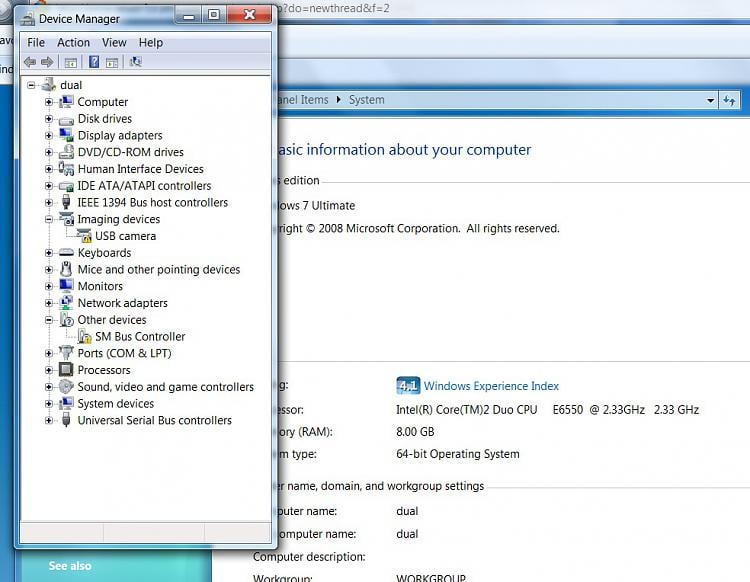This screenshot has width=750, height=582.
Task: Open the Help menu
Action: (151, 43)
